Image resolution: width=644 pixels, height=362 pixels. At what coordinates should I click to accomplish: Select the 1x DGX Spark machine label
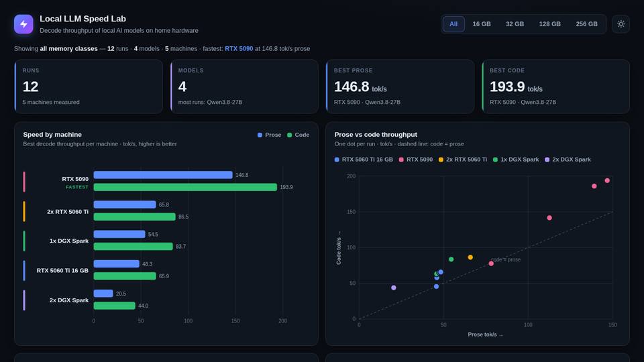69,241
